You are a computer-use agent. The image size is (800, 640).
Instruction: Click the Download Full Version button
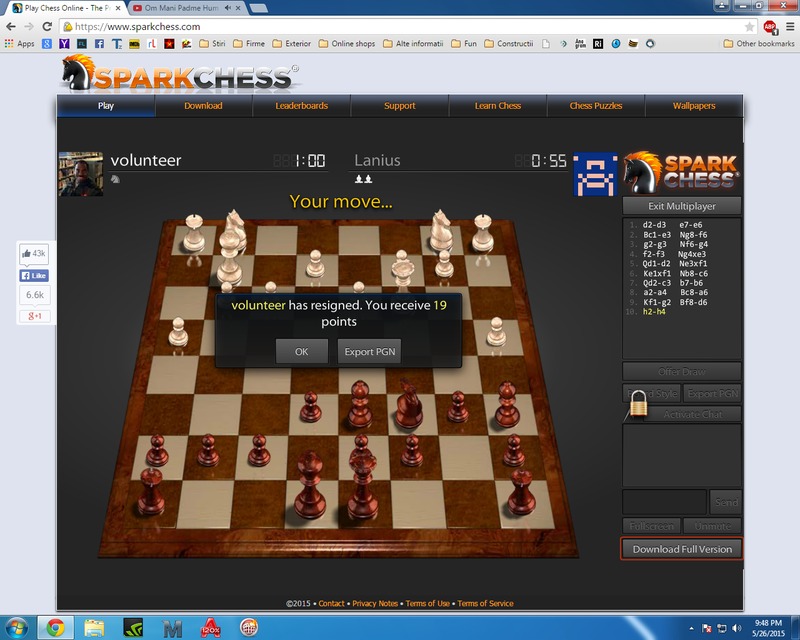pyautogui.click(x=682, y=549)
